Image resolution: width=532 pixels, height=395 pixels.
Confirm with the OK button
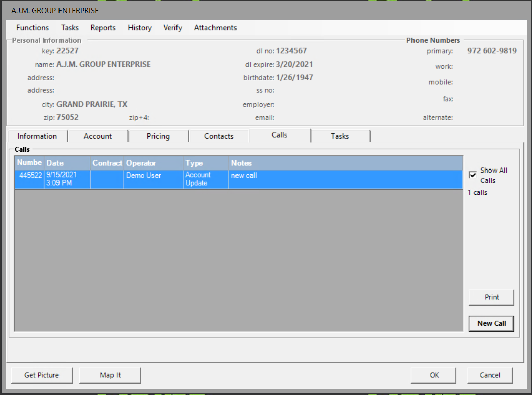(x=434, y=375)
